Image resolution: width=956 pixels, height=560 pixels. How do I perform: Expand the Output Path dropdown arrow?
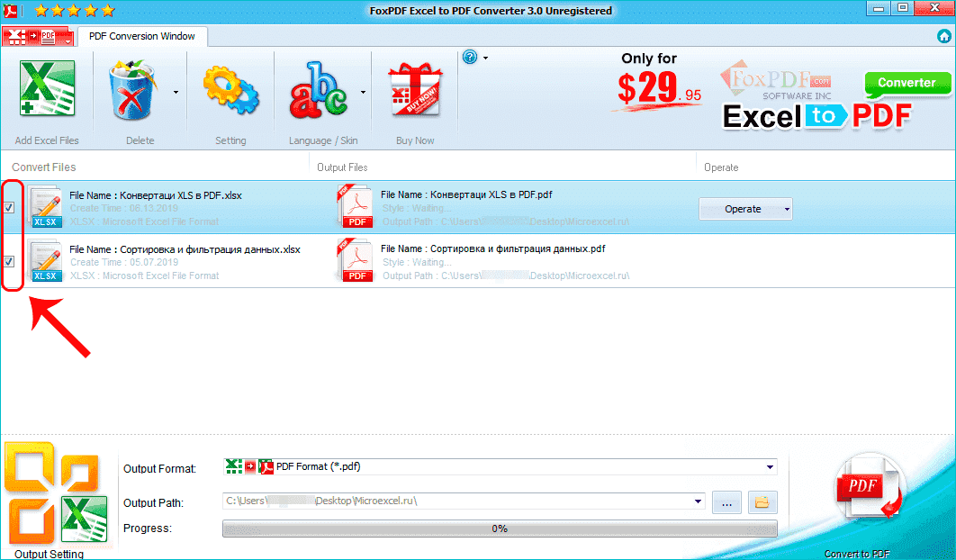(x=698, y=501)
